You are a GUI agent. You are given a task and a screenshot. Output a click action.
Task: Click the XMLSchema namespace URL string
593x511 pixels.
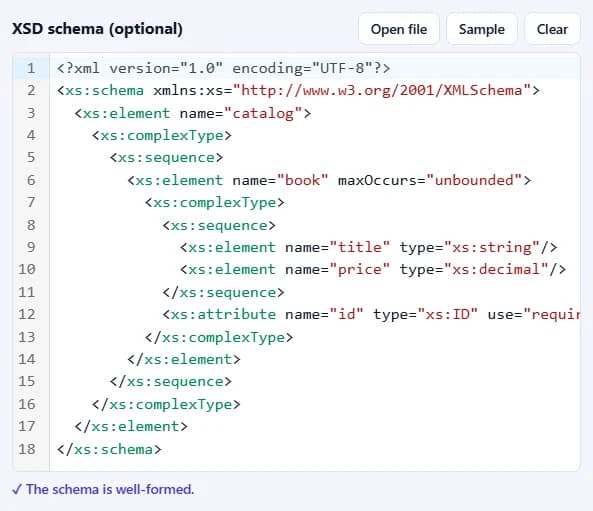(x=382, y=90)
